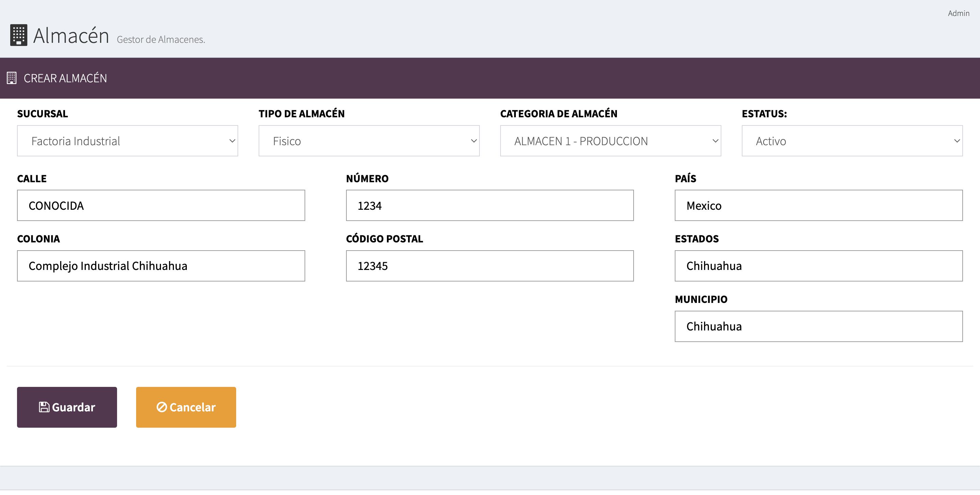Select the Municipio text field
This screenshot has width=980, height=495.
coord(818,326)
